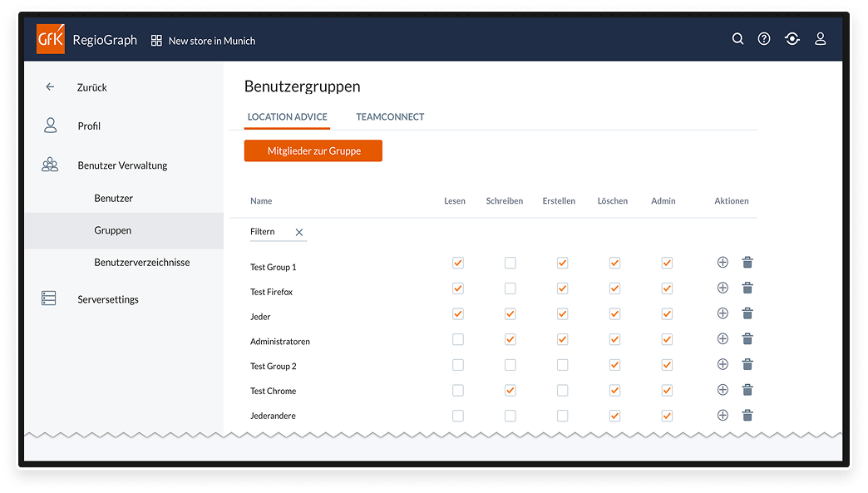868x493 pixels.
Task: Click trash icon for Administratoren group
Action: pyautogui.click(x=747, y=339)
